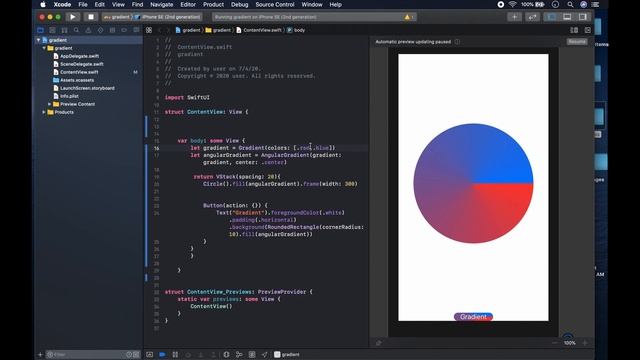The image size is (640, 360).
Task: Open Spotlight search in menu bar
Action: click(570, 4)
